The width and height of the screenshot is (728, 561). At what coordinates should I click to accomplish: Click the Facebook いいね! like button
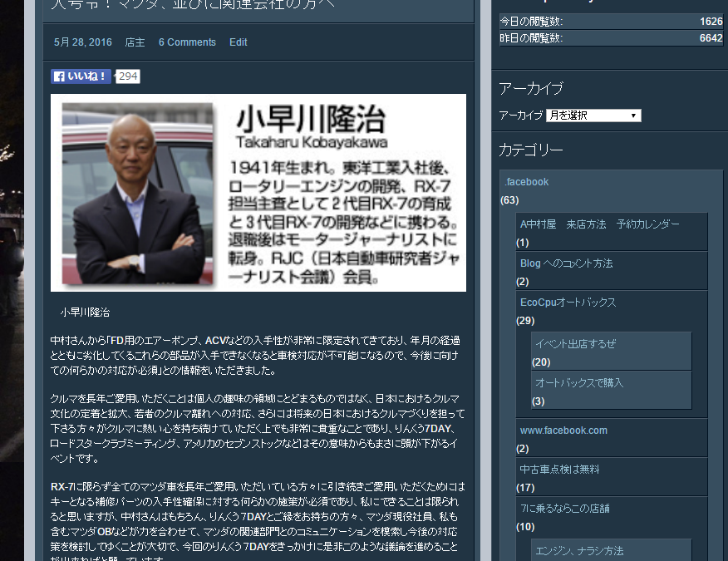pyautogui.click(x=81, y=76)
